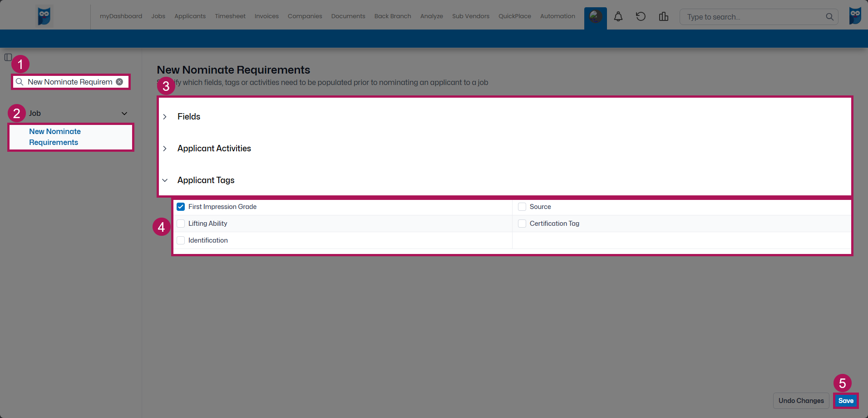The height and width of the screenshot is (418, 868).
Task: Click the magnifier in sidebar search box
Action: pos(20,82)
